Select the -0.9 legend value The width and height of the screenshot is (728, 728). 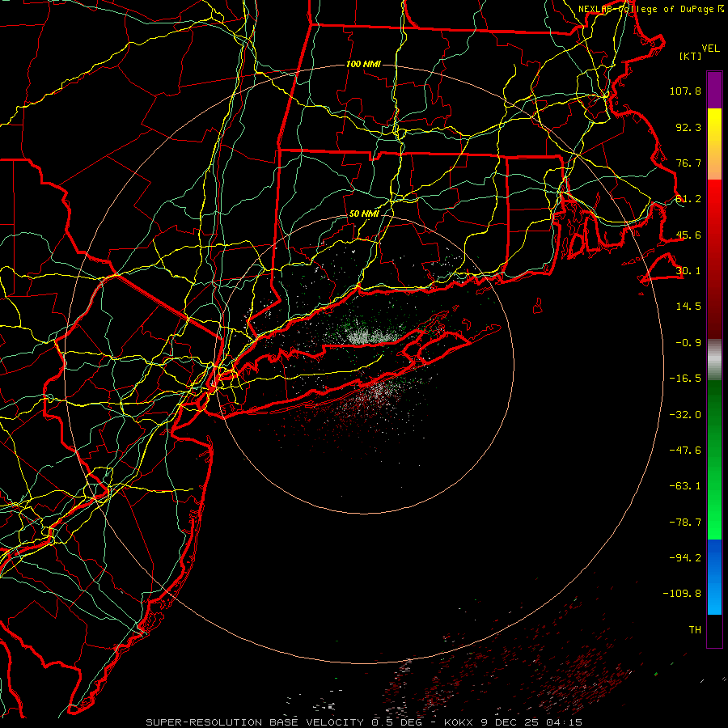[688, 343]
